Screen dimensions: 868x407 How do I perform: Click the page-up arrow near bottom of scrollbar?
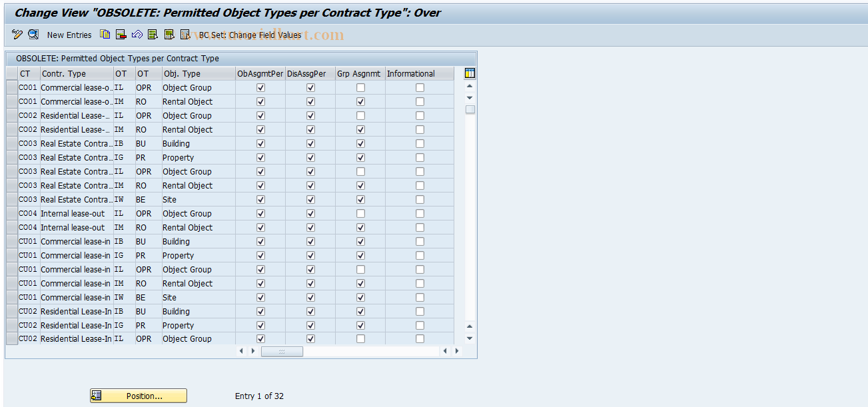point(470,326)
